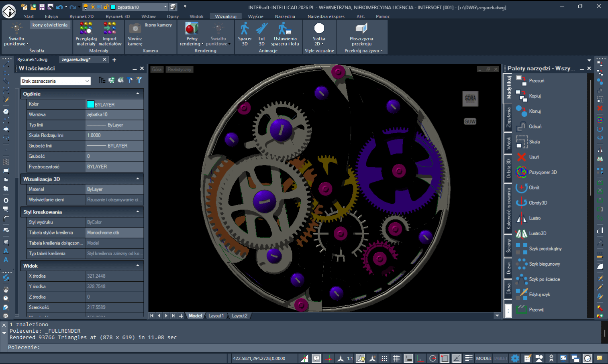Select Pozycjoner 3D in the tool palette
Viewport: 608px width, 364px height.
pyautogui.click(x=543, y=172)
